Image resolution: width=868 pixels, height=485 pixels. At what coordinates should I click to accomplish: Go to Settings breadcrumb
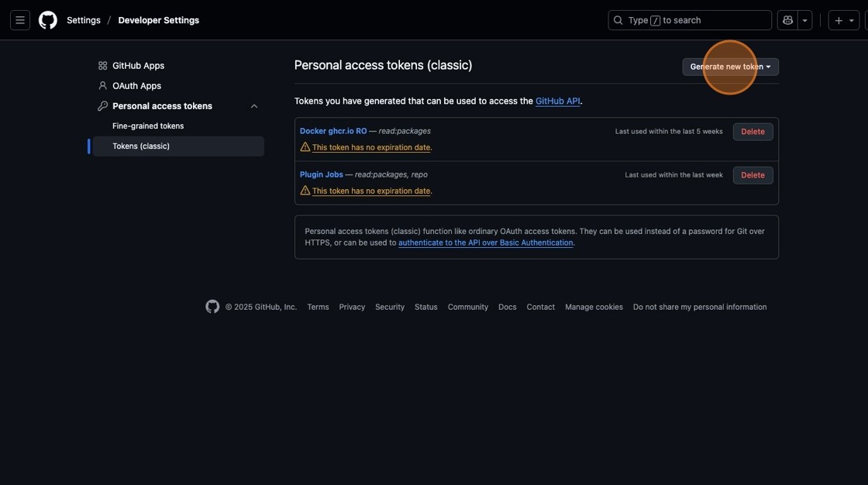click(x=84, y=20)
